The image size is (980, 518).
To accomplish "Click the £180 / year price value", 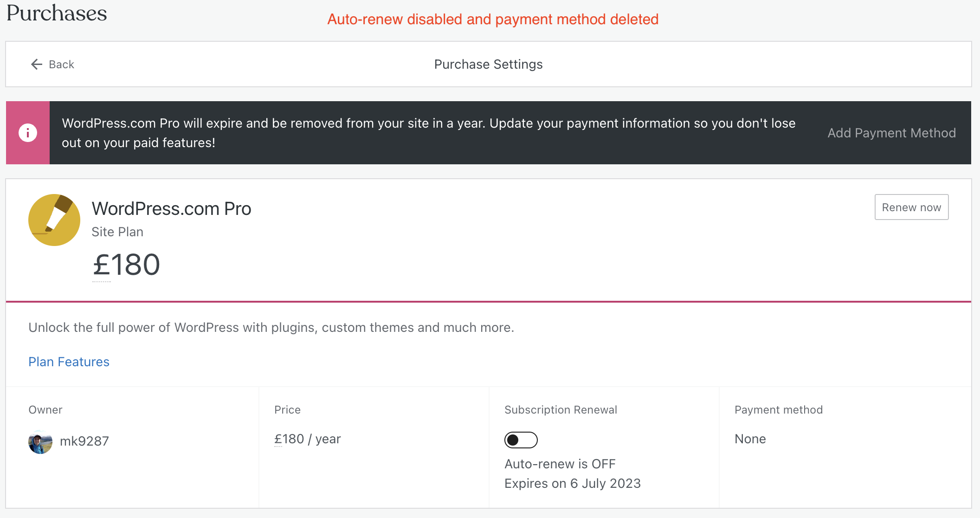I will (307, 439).
